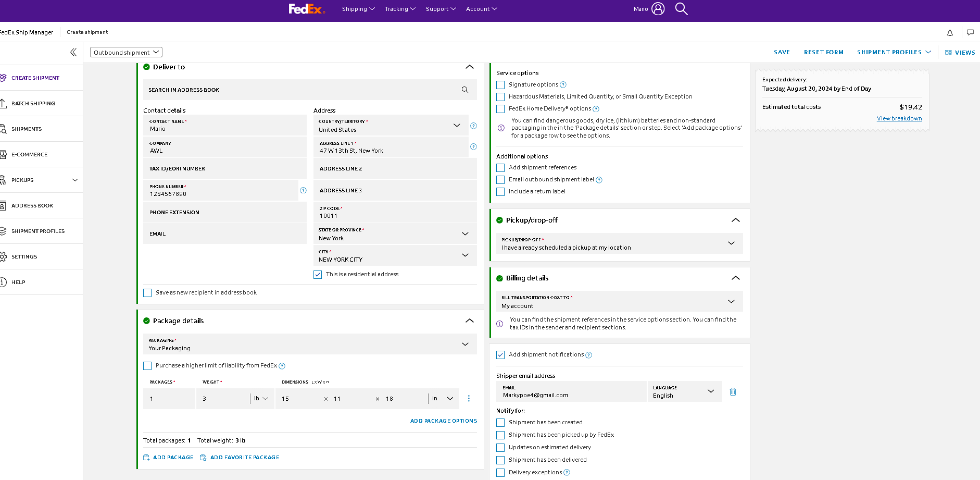This screenshot has height=480, width=980.
Task: Click the search magnifier in header
Action: click(681, 9)
